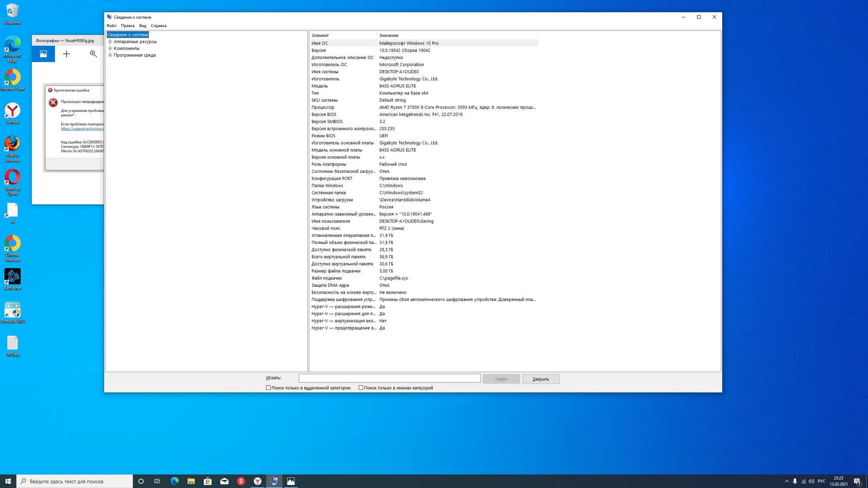The image size is (868, 488).
Task: Expand the Программная среда tree node
Action: coord(110,55)
